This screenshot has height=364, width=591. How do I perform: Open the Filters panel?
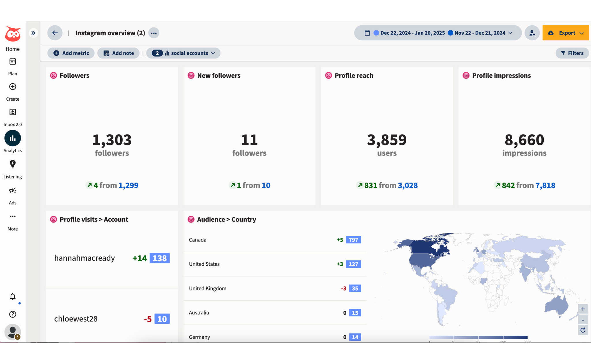click(572, 53)
